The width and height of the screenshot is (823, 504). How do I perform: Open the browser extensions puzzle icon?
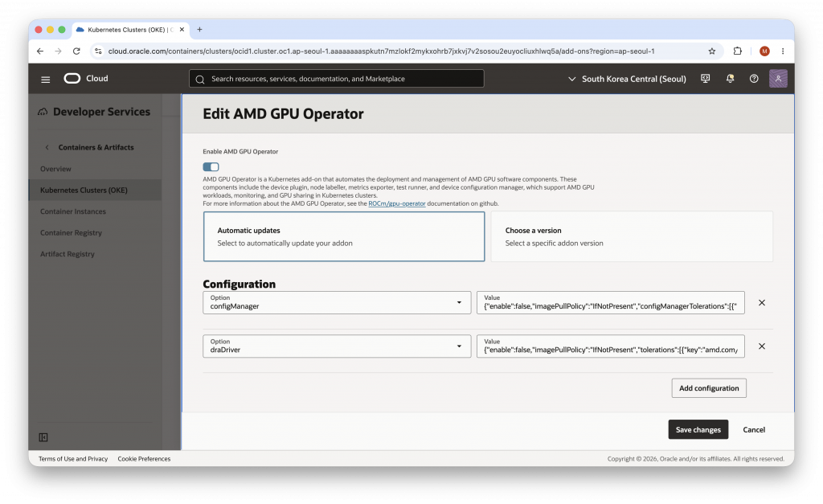click(738, 51)
